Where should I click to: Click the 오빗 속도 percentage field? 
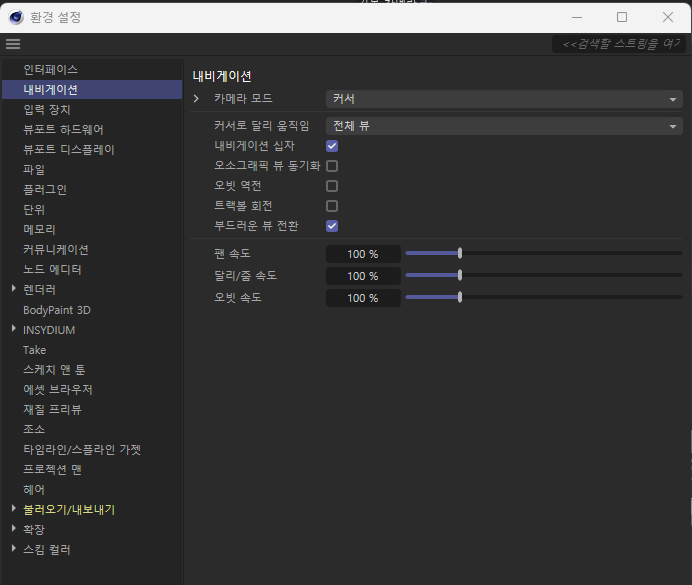pos(363,298)
